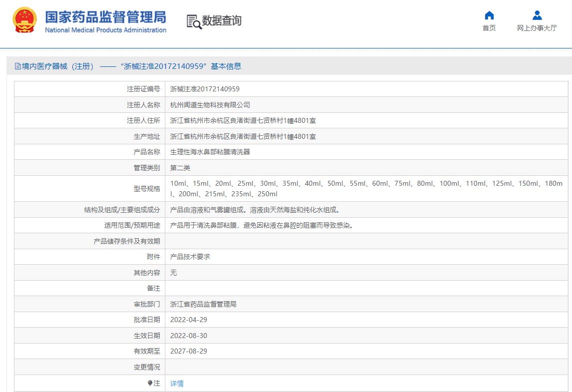Select product name 生理性海水鼻部粘膜清洗器
The width and height of the screenshot is (572, 392).
(210, 152)
